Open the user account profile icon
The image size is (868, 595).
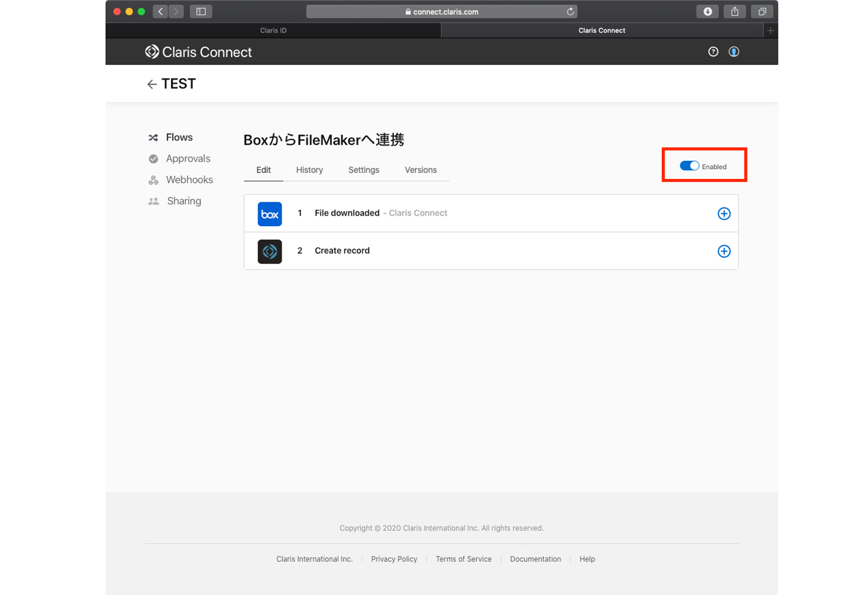pos(733,52)
